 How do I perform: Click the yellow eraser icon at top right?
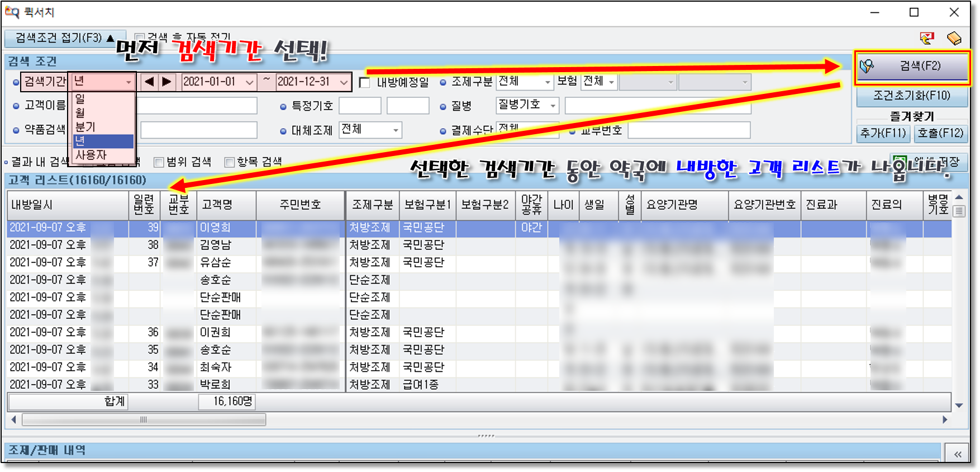(954, 38)
